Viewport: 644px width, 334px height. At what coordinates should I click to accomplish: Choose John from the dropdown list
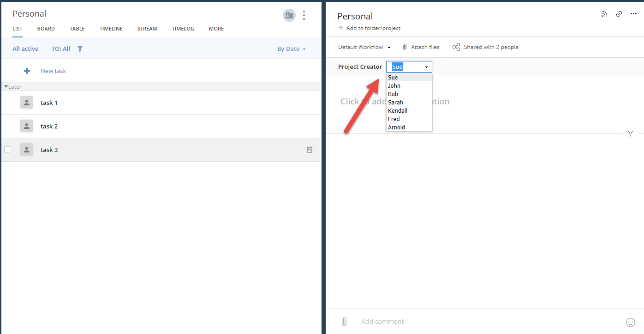click(x=409, y=86)
